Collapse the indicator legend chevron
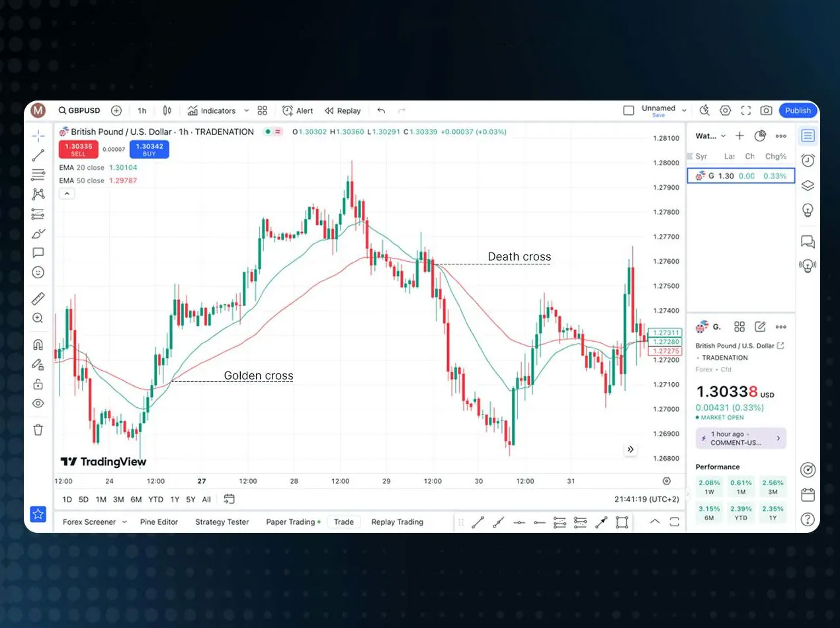The image size is (840, 628). click(67, 194)
